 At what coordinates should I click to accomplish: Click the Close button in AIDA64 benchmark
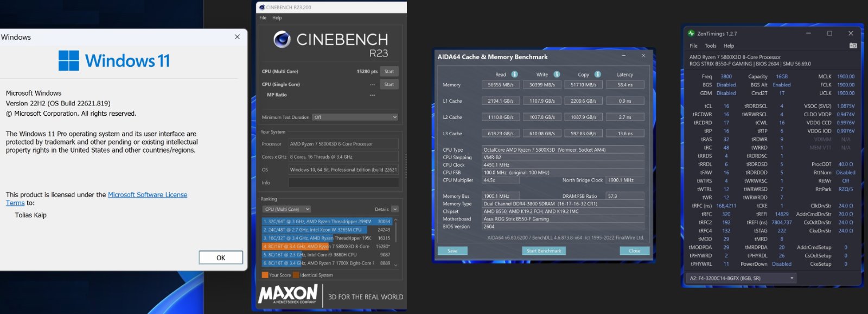click(x=635, y=251)
